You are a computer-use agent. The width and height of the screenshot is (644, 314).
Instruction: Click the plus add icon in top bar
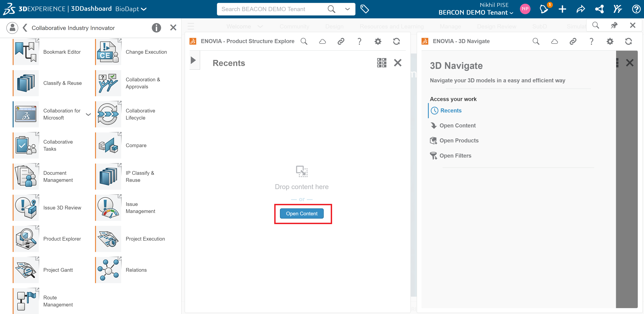562,9
